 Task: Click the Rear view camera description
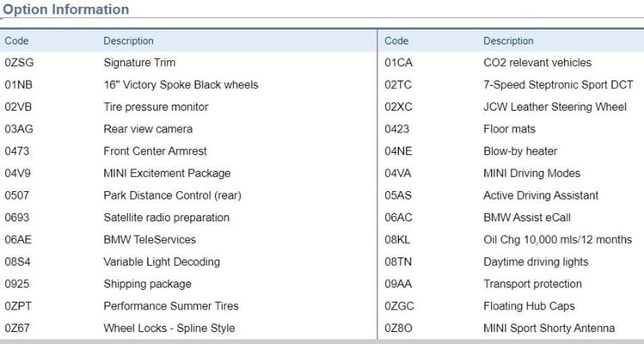[143, 129]
